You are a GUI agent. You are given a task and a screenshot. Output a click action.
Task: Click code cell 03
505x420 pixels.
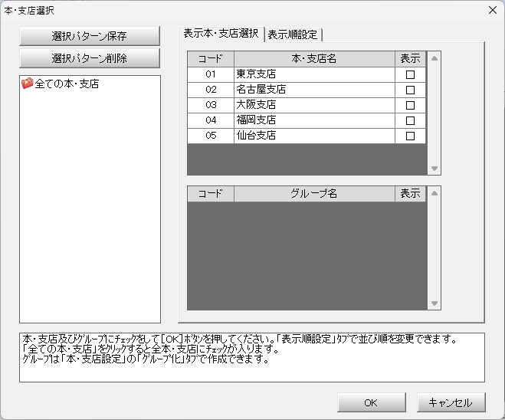coord(211,105)
